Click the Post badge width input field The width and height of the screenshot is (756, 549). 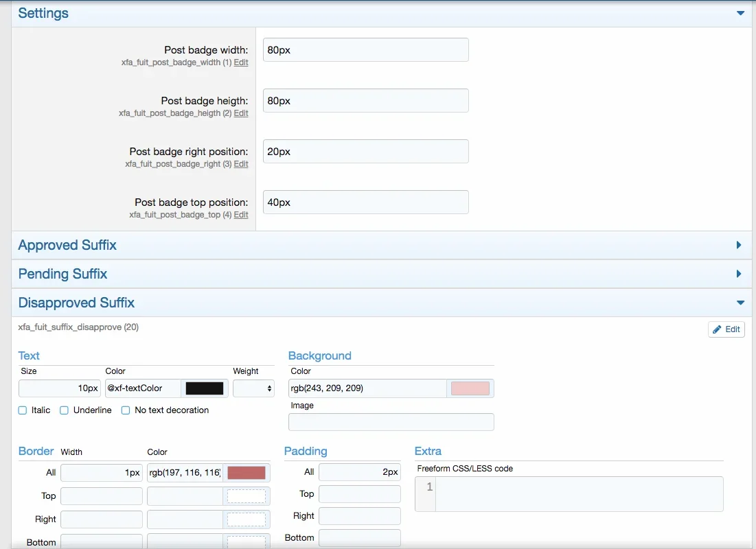pyautogui.click(x=365, y=50)
